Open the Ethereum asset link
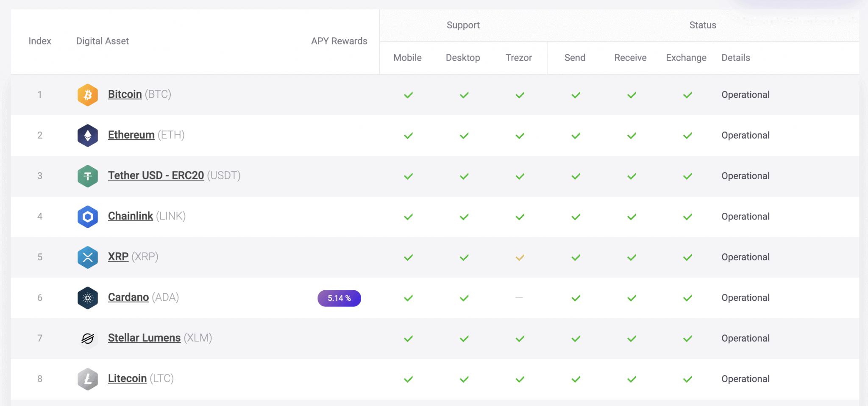The image size is (868, 406). 131,135
